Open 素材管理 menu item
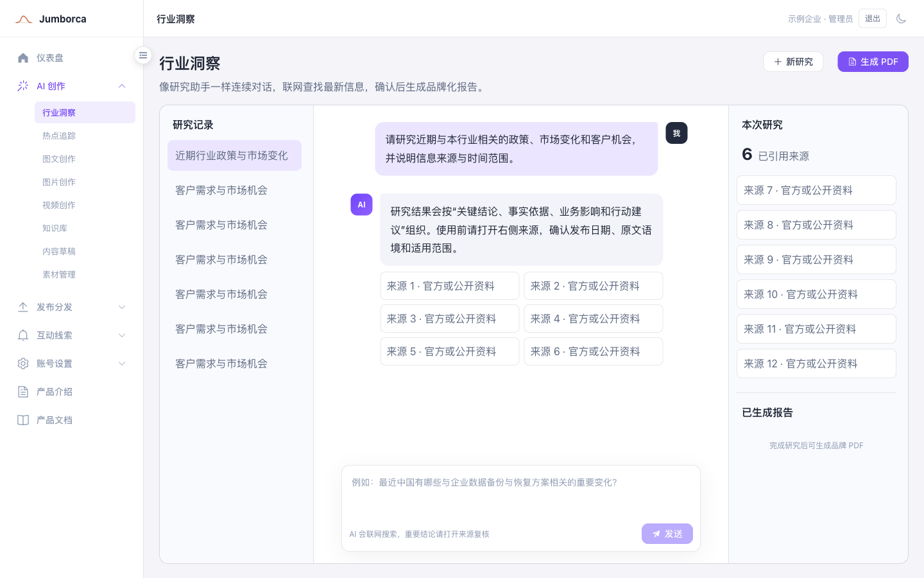This screenshot has height=578, width=924. (x=85, y=274)
